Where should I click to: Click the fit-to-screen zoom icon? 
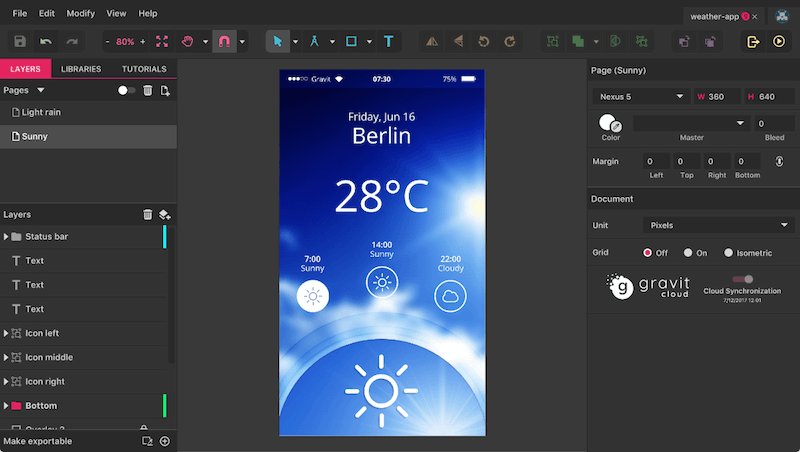tap(162, 41)
